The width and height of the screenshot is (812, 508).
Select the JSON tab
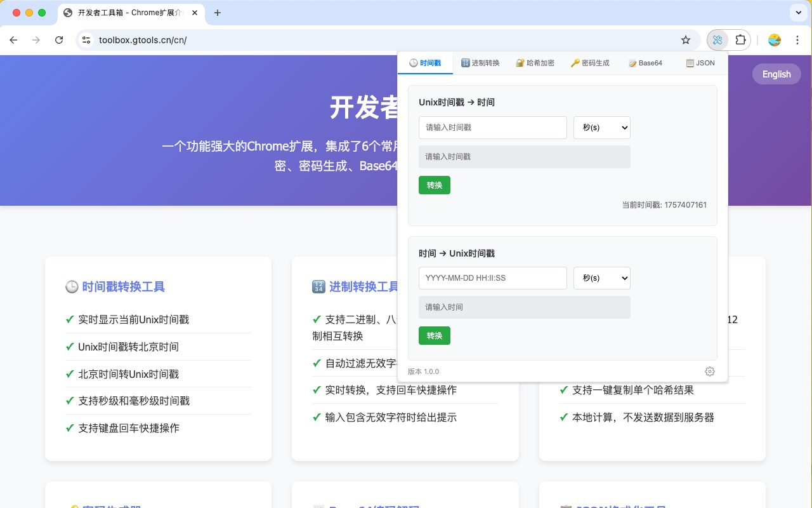(x=700, y=63)
